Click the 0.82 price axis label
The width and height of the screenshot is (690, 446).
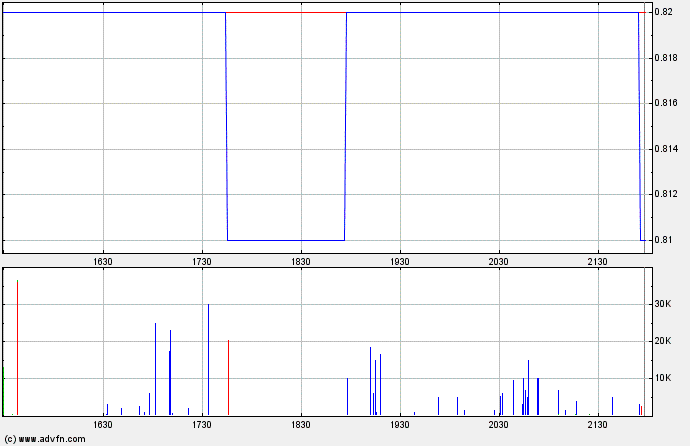click(x=666, y=12)
